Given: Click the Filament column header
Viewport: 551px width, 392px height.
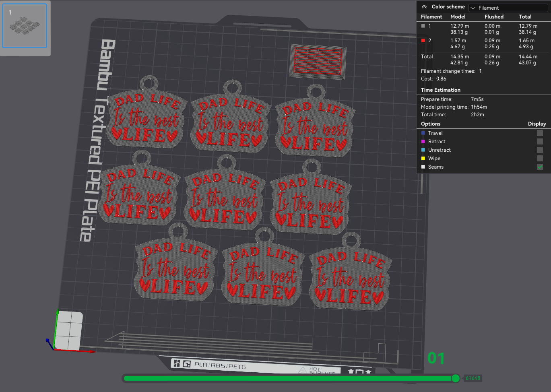Looking at the screenshot, I should pyautogui.click(x=431, y=17).
